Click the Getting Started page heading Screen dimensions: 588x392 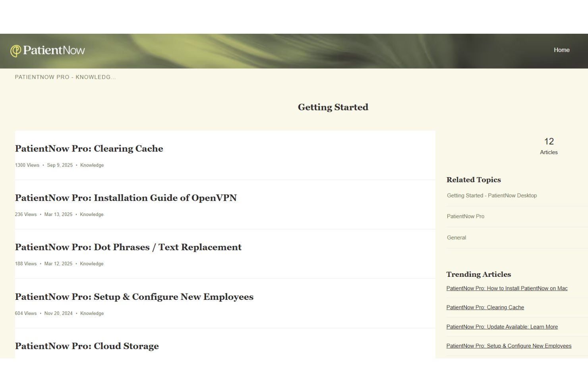click(333, 107)
